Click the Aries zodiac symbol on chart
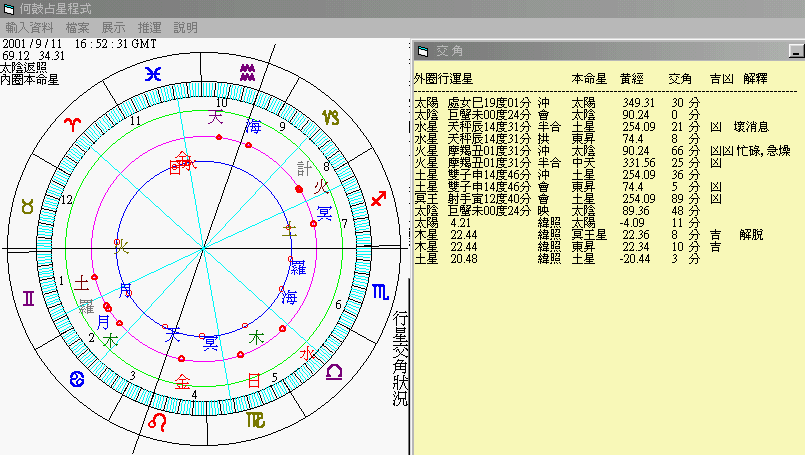The width and height of the screenshot is (805, 455). click(72, 124)
